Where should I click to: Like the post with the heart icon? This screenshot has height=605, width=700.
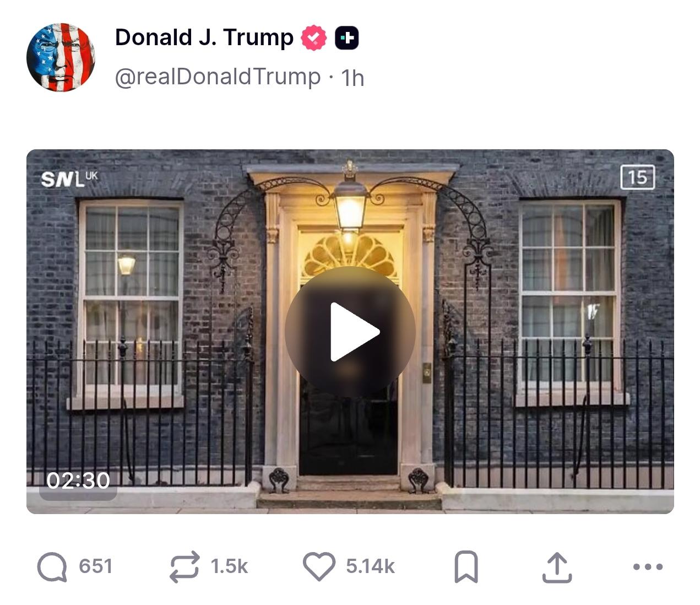(x=319, y=566)
